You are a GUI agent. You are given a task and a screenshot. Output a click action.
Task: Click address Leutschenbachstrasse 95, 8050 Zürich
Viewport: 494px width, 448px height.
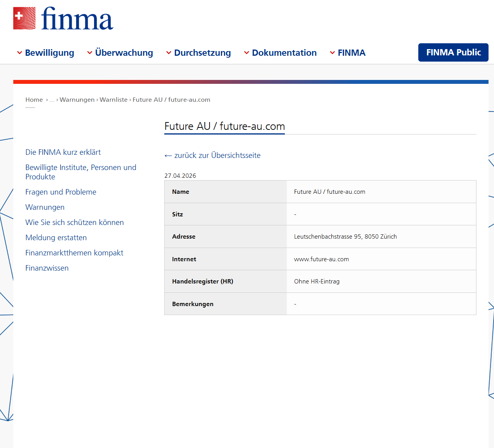point(345,237)
